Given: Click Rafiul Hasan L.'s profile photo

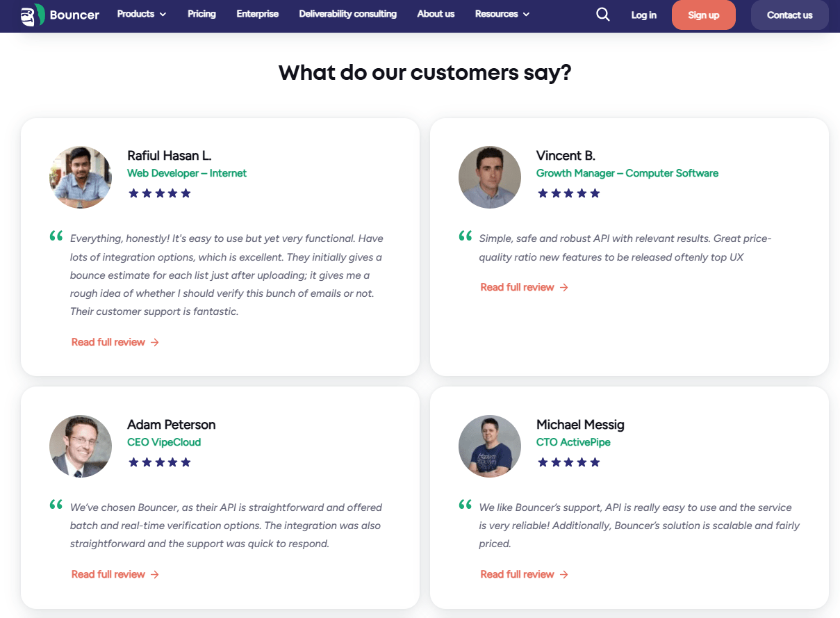Looking at the screenshot, I should tap(81, 177).
